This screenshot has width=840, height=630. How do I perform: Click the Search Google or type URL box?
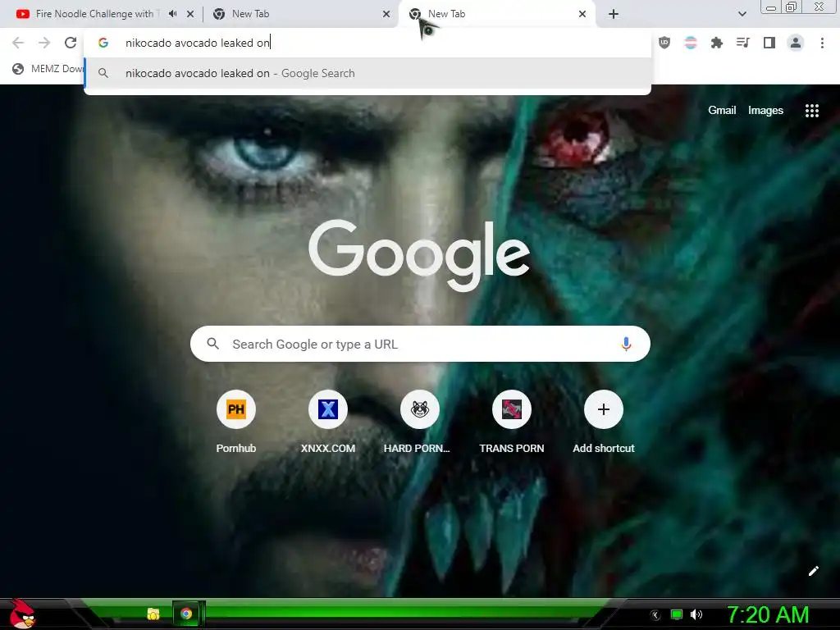pos(420,344)
